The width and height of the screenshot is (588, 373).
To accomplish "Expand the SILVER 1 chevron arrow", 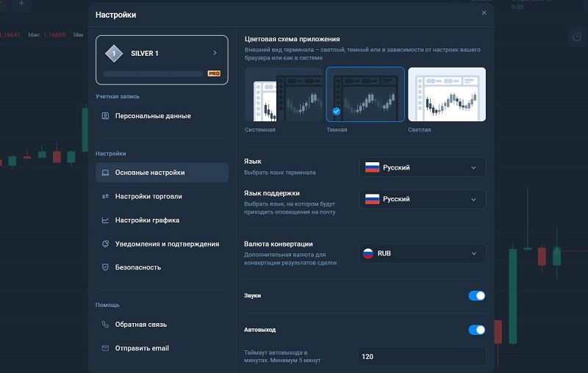I will (x=215, y=53).
